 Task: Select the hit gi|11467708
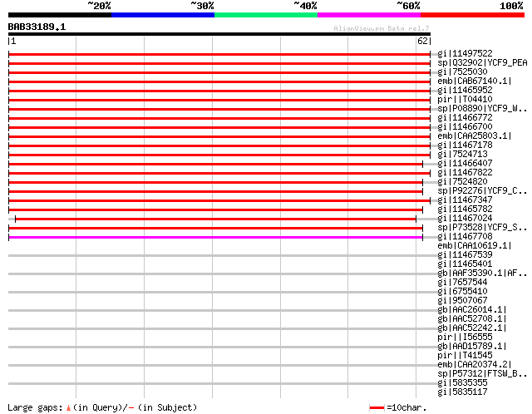[465, 237]
